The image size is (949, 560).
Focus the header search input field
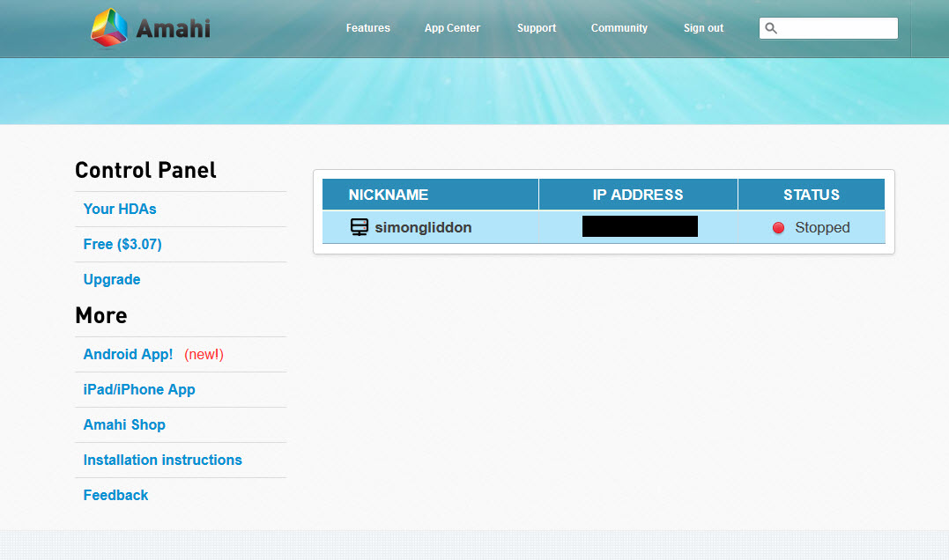pyautogui.click(x=828, y=28)
